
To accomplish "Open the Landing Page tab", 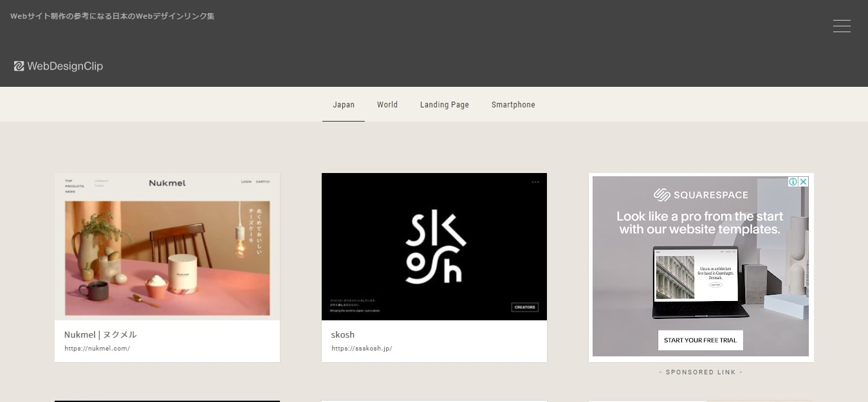I will tap(445, 105).
